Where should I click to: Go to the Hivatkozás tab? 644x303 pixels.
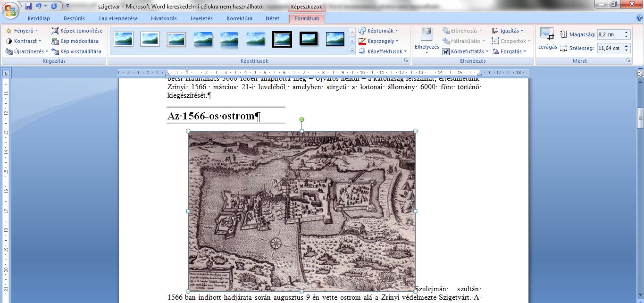[164, 18]
